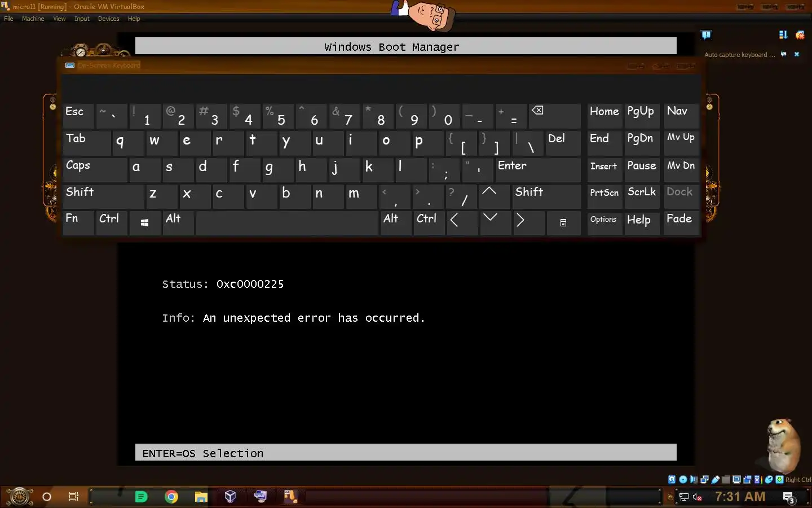Open the VirtualBox Help menu
812x508 pixels.
(134, 19)
